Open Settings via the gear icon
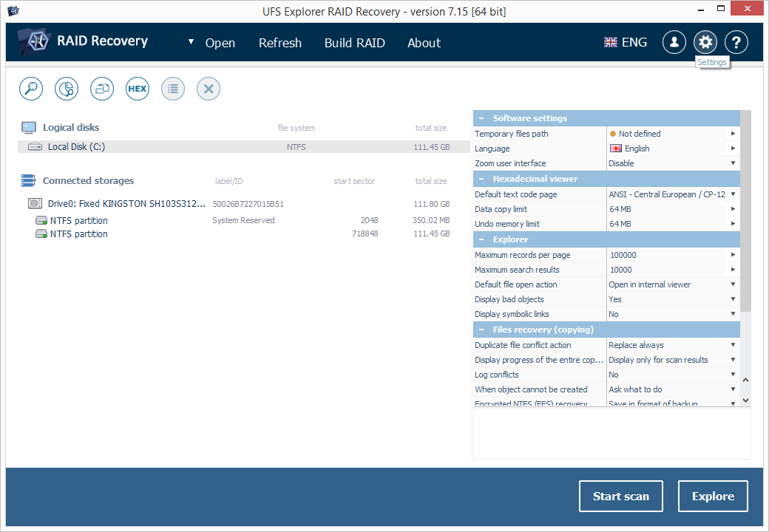Screen dimensions: 769x532 [x=705, y=42]
